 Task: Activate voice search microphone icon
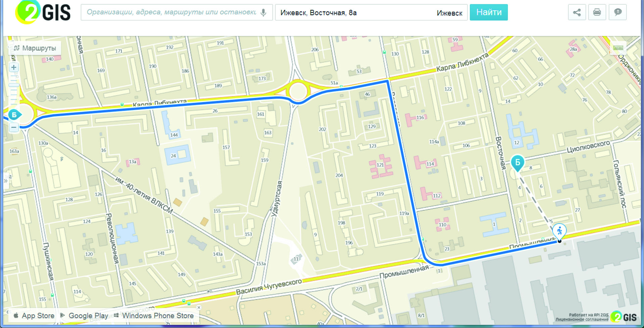pos(264,13)
